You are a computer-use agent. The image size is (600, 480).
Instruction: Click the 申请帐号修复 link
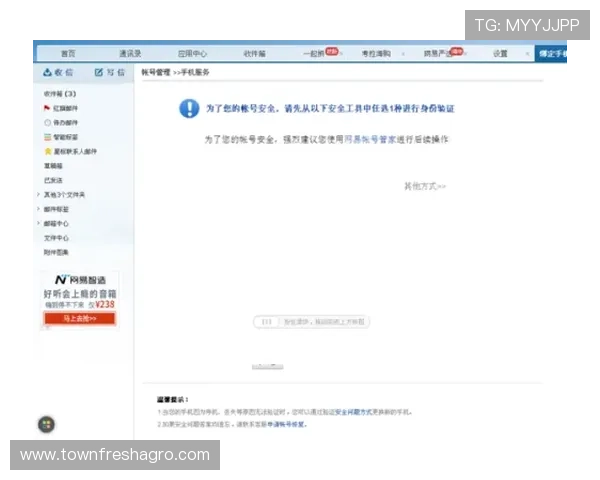click(287, 424)
